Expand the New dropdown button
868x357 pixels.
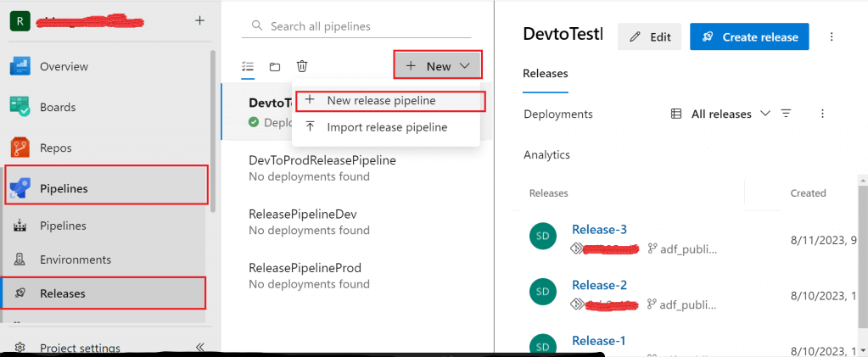tap(438, 66)
